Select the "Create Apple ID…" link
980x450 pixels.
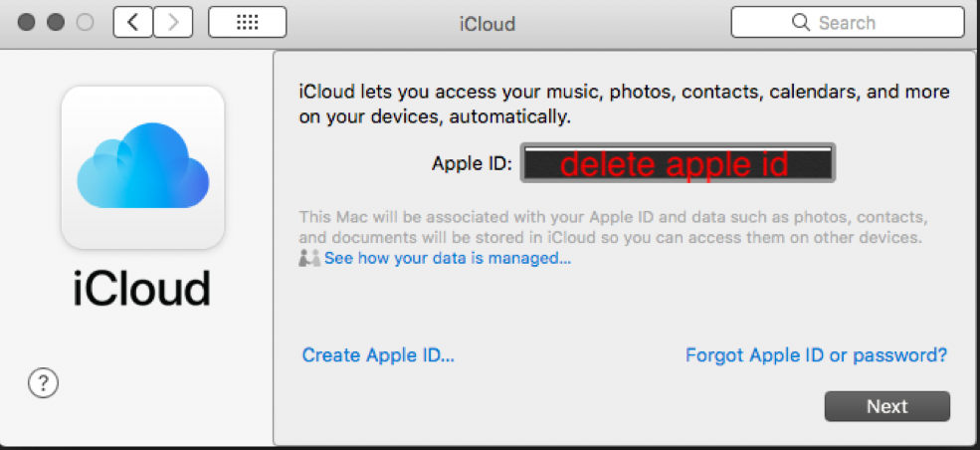point(378,354)
